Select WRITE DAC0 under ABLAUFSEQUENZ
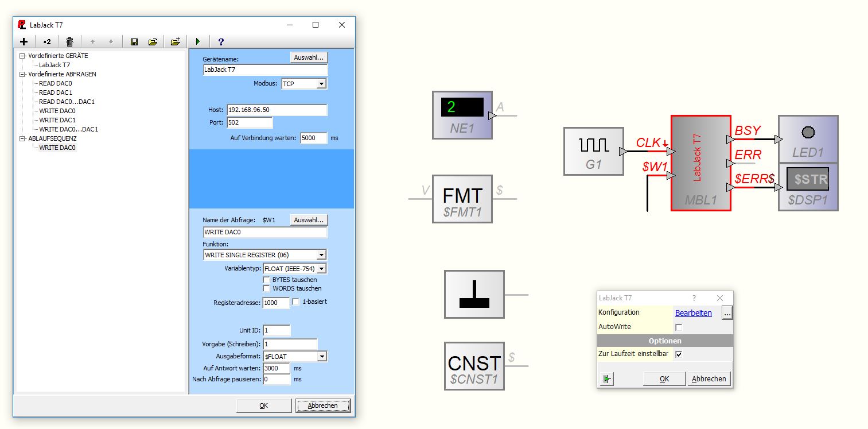Screen dimensions: 868x429 tap(57, 148)
